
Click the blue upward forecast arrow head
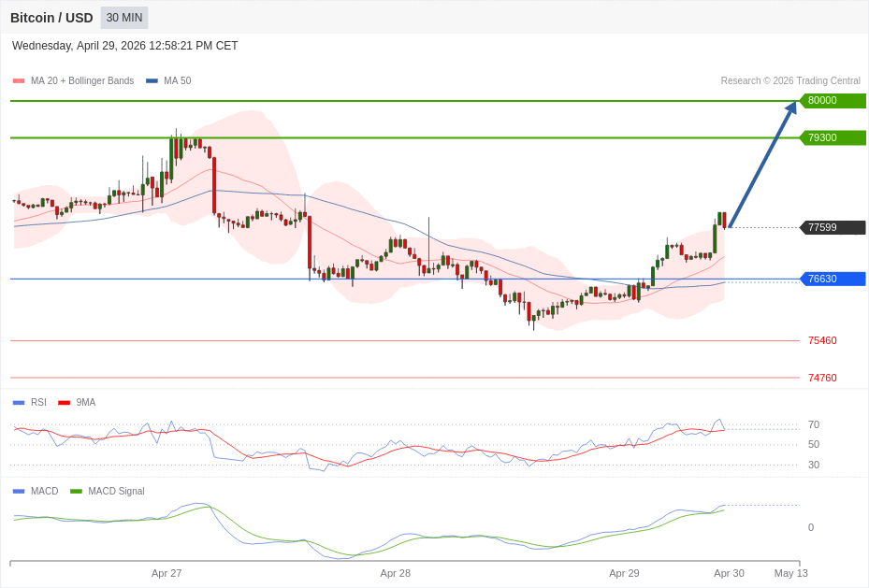point(791,108)
